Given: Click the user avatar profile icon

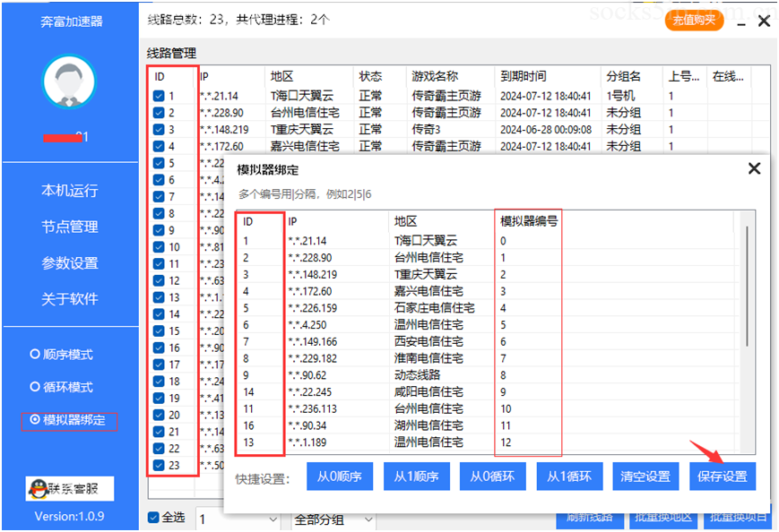Looking at the screenshot, I should (69, 82).
